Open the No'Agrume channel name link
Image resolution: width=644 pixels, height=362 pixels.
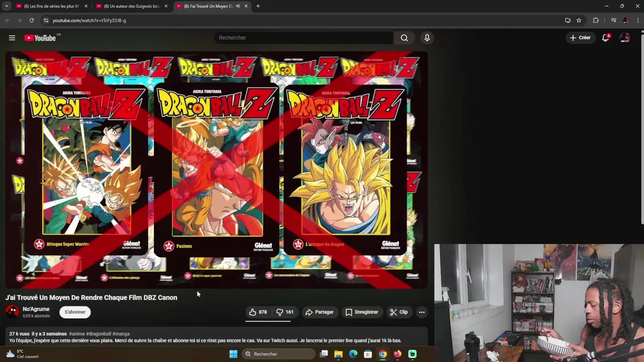[x=36, y=309]
